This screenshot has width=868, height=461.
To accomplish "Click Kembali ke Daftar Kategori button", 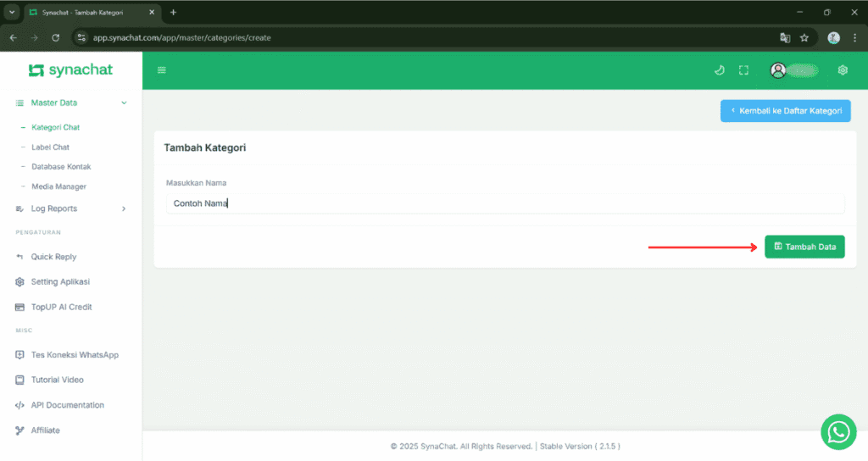I will click(x=785, y=111).
